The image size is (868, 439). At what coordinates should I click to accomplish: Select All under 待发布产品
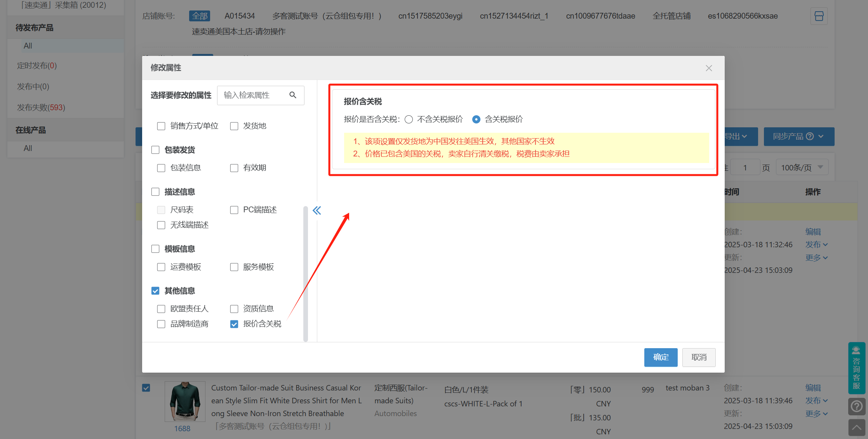[x=28, y=46]
